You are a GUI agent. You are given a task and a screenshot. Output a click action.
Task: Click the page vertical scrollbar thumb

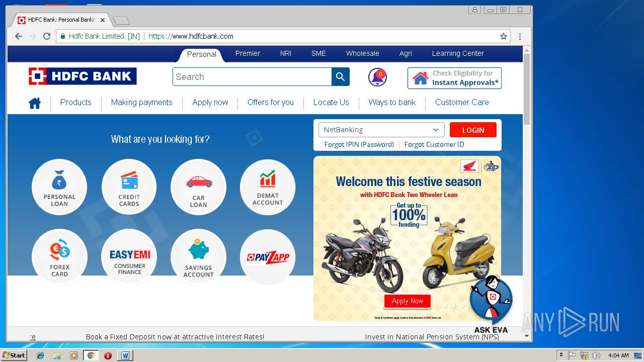pyautogui.click(x=527, y=88)
